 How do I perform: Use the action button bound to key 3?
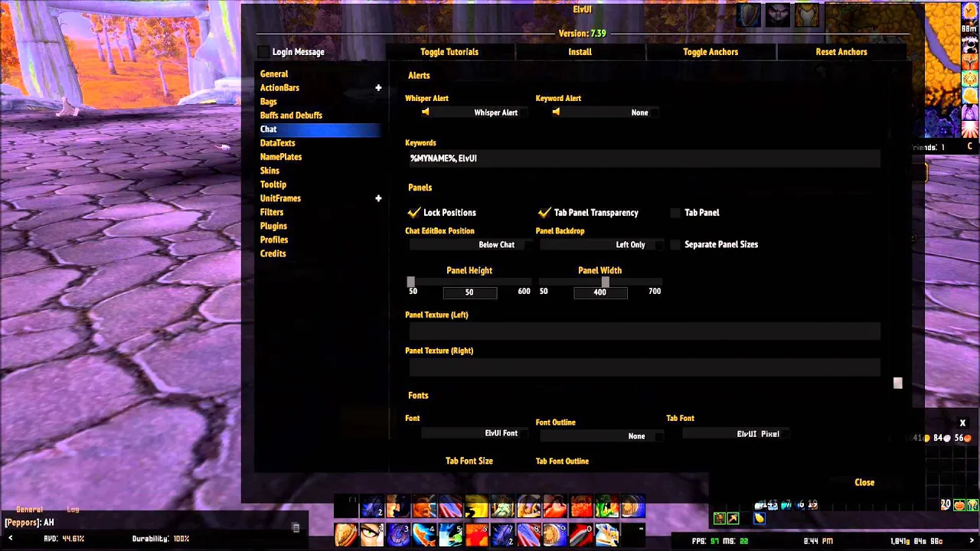[x=398, y=533]
